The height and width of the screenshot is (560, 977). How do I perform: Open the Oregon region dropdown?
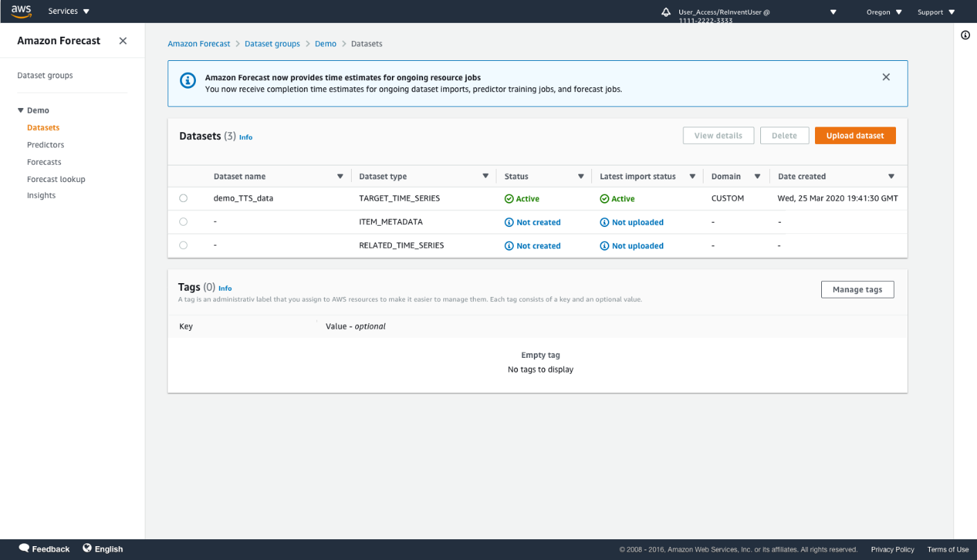click(884, 12)
